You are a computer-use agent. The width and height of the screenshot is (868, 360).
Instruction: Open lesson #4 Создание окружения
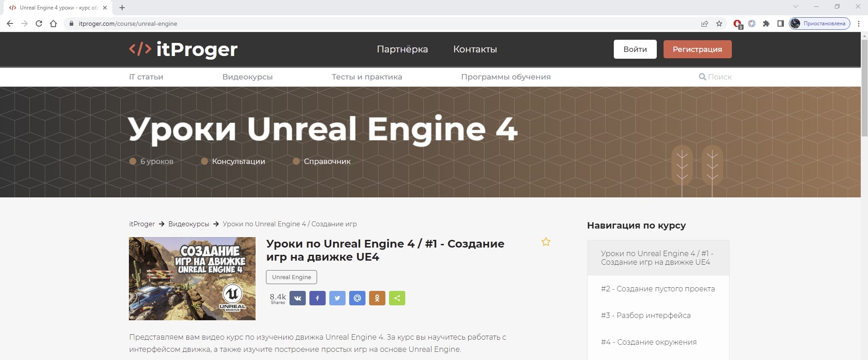tap(658, 342)
